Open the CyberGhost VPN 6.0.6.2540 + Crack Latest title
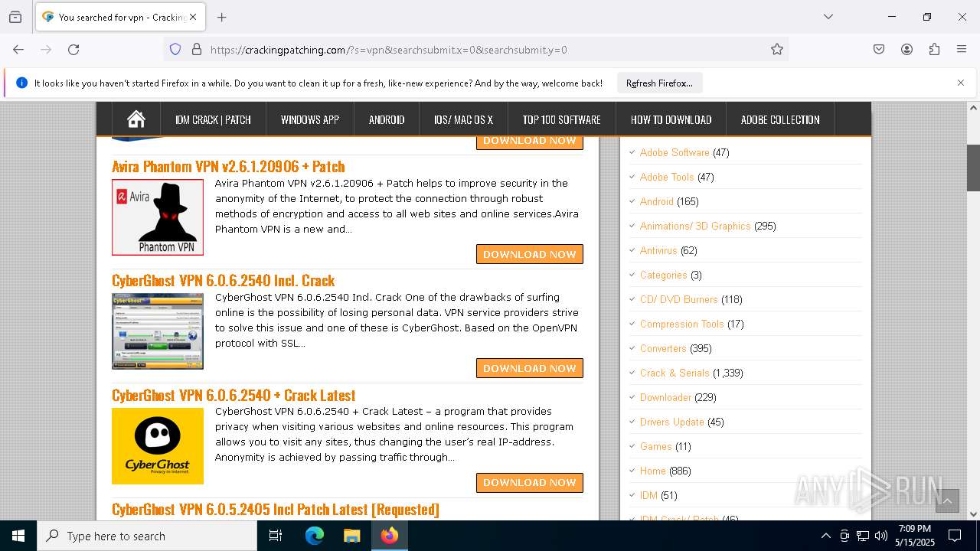 pyautogui.click(x=234, y=395)
